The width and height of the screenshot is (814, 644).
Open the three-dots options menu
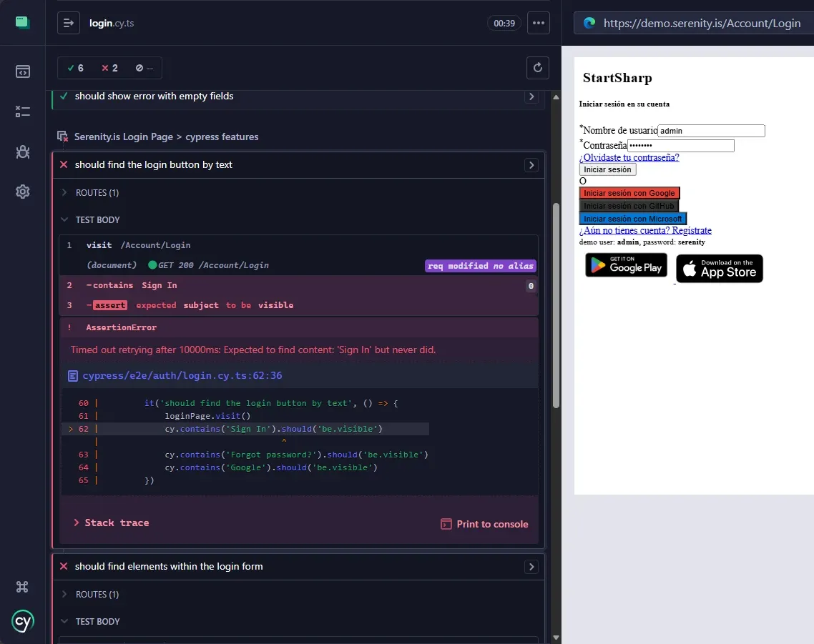click(x=539, y=23)
